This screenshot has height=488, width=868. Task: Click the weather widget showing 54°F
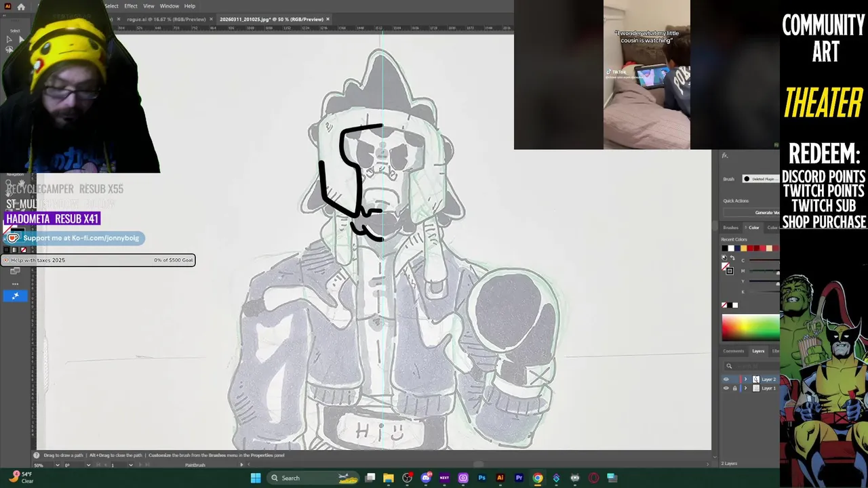click(x=20, y=477)
